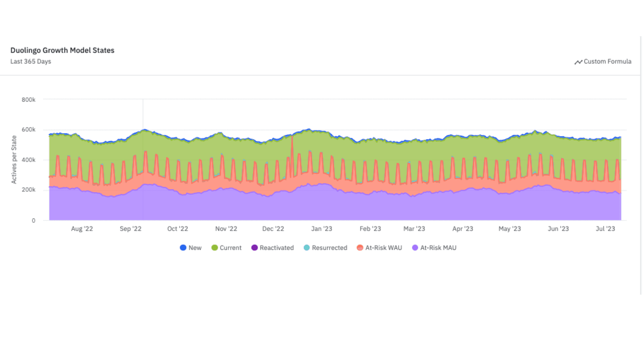
Task: Toggle visibility of the New series
Action: 191,247
